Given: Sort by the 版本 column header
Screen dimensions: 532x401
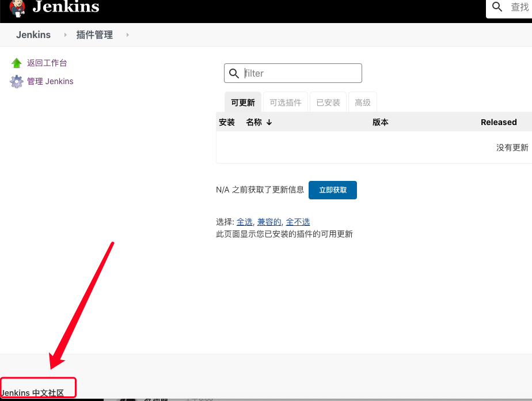Looking at the screenshot, I should tap(381, 122).
